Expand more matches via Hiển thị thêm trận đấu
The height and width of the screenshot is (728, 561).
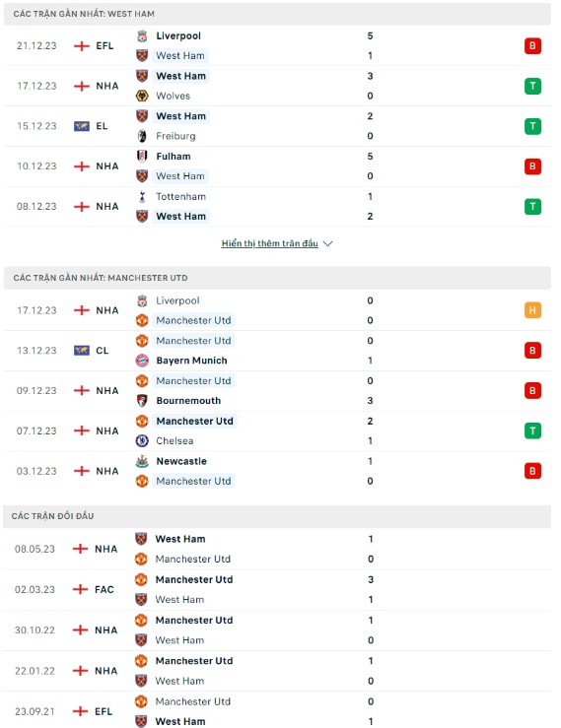click(269, 243)
